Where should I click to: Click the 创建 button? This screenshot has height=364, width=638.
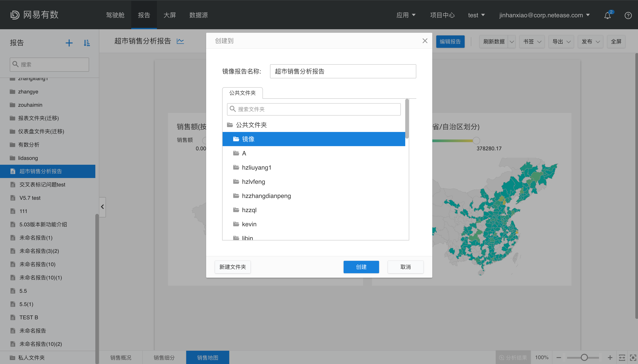click(361, 267)
